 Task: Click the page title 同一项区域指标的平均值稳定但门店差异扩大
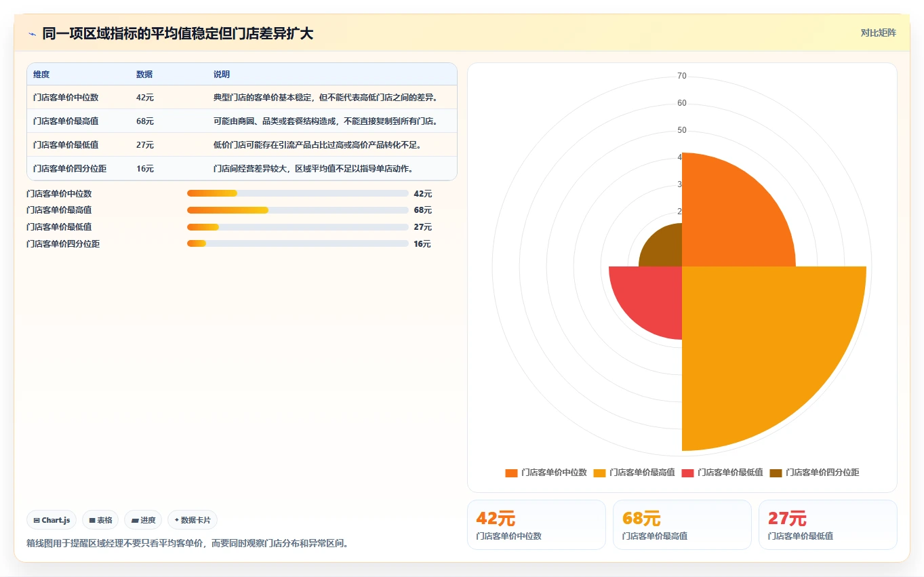coord(178,33)
